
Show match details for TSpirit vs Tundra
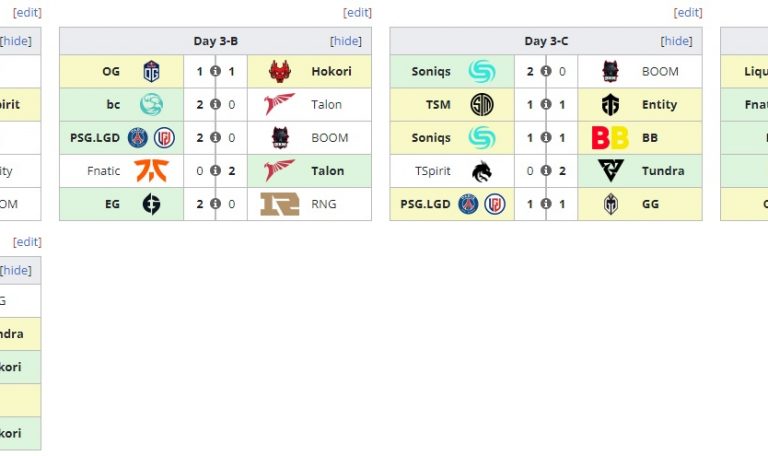(546, 170)
